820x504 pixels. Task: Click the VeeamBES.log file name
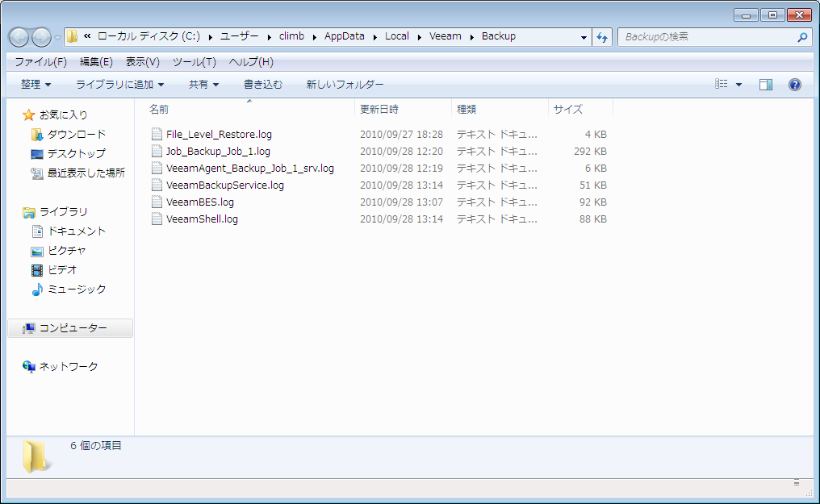click(x=200, y=202)
